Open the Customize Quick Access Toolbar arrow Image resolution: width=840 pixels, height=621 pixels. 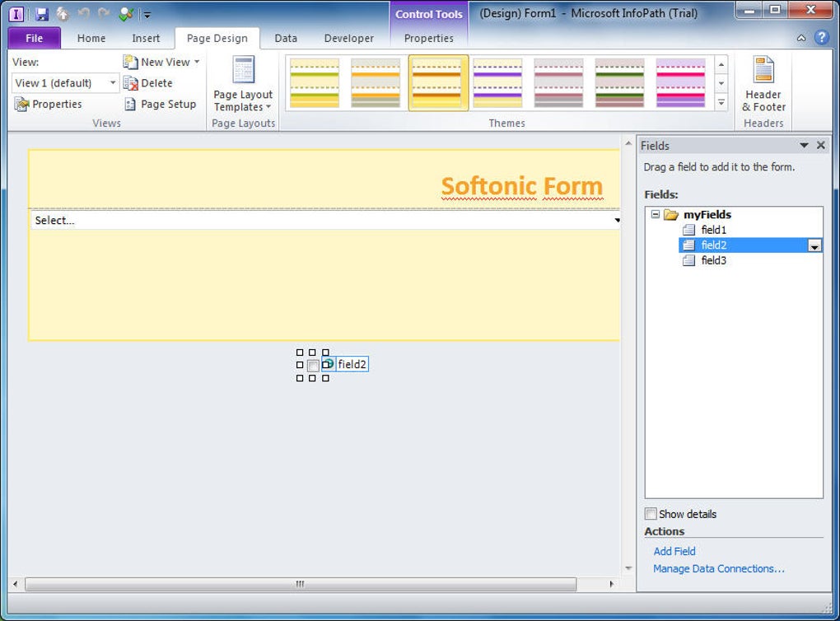point(147,15)
